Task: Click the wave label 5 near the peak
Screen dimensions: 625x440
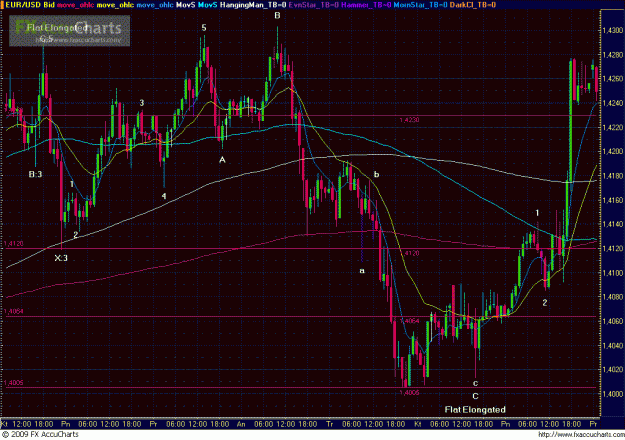Action: [x=204, y=28]
